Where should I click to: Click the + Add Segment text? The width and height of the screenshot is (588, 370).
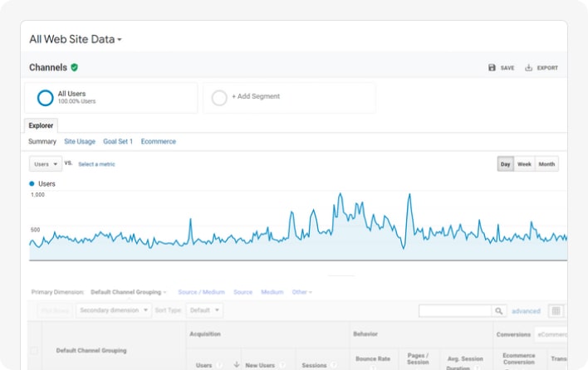tap(256, 96)
